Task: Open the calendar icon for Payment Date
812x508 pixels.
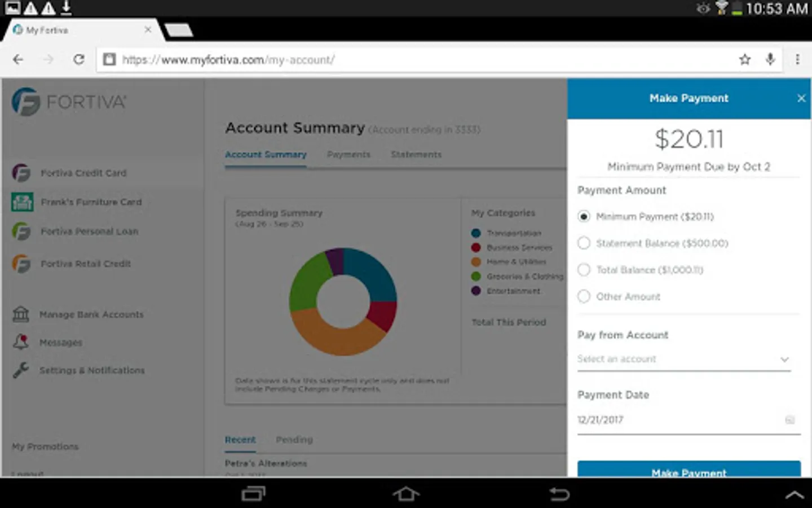Action: (x=790, y=420)
